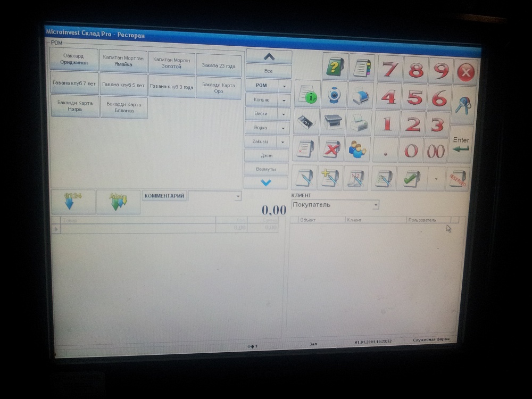Tap the single 0 keypad key
The height and width of the screenshot is (399, 532).
[411, 151]
